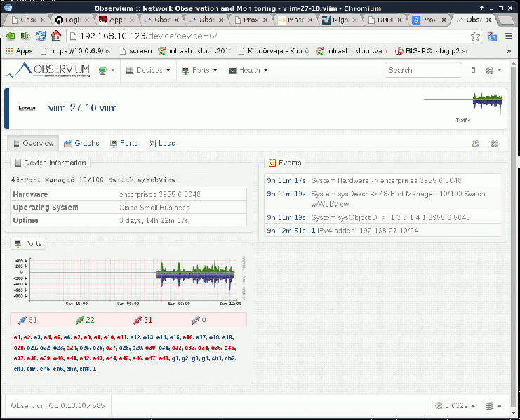Click the address bar URL

pos(149,36)
